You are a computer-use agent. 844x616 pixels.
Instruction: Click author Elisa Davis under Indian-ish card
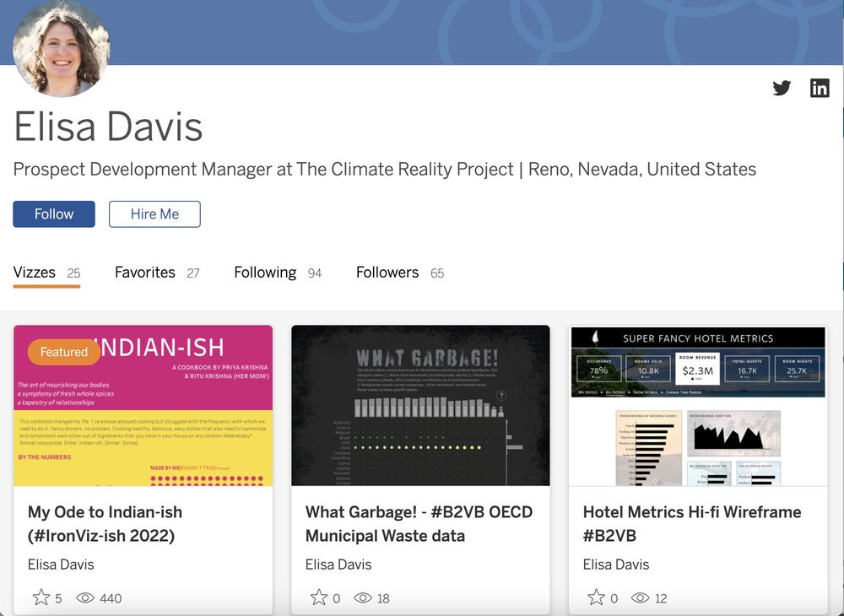(x=61, y=565)
